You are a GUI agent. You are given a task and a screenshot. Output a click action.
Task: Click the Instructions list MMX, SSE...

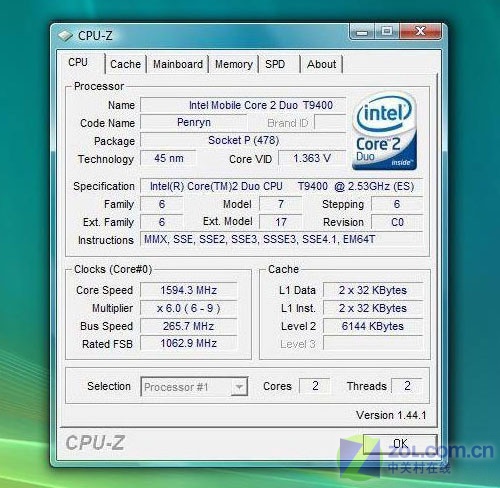coord(282,239)
